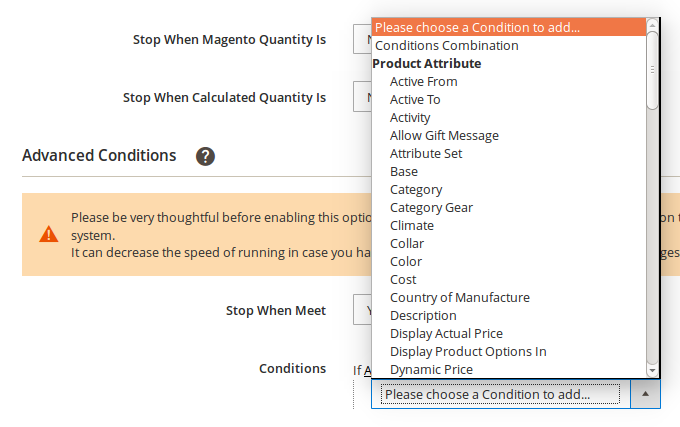Select the Category attribute option
The width and height of the screenshot is (680, 427).
tap(416, 189)
